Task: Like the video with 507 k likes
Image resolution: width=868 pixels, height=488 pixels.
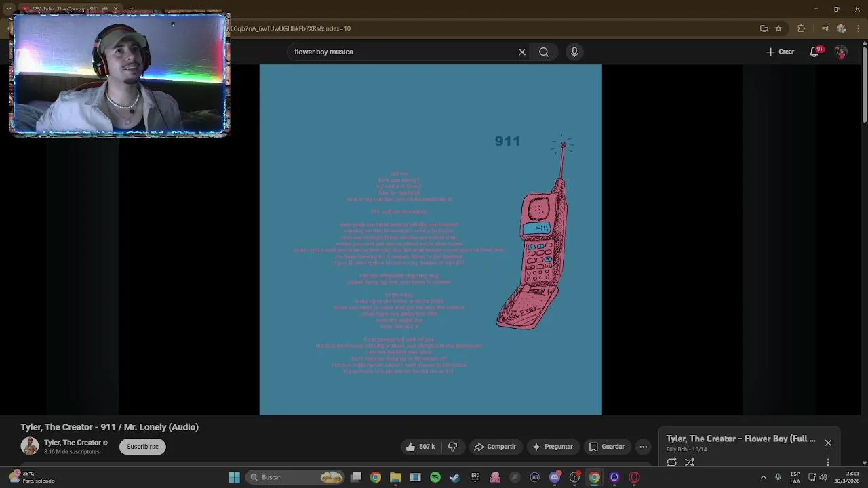Action: pyautogui.click(x=420, y=447)
